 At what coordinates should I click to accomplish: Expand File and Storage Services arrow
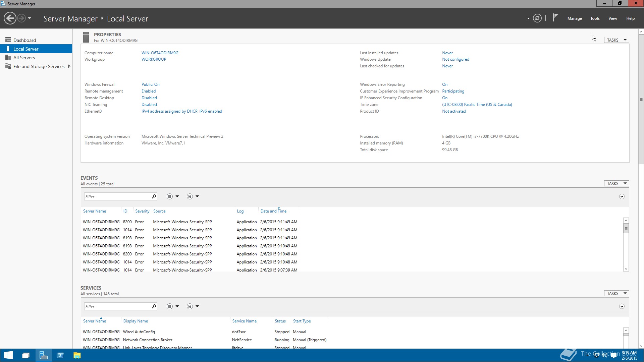(69, 66)
